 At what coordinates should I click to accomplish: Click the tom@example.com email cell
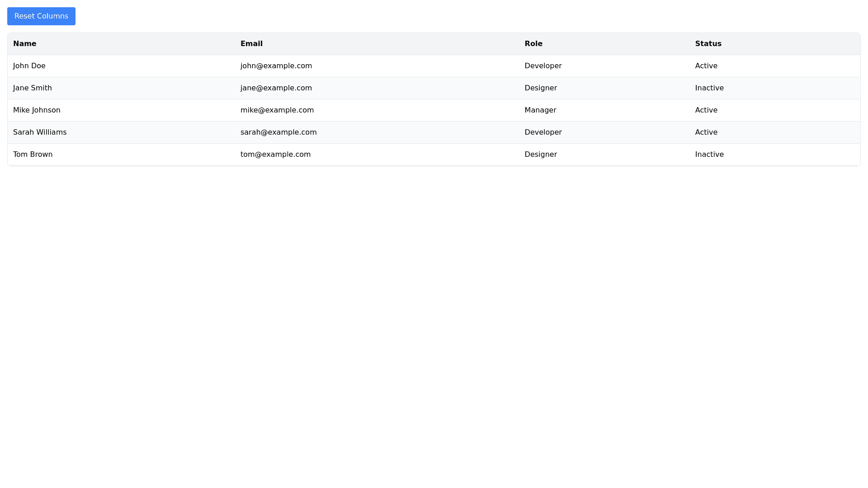pos(275,155)
